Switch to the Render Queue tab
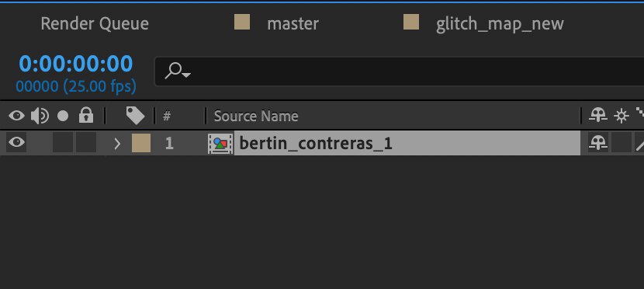644x289 pixels. click(x=95, y=23)
